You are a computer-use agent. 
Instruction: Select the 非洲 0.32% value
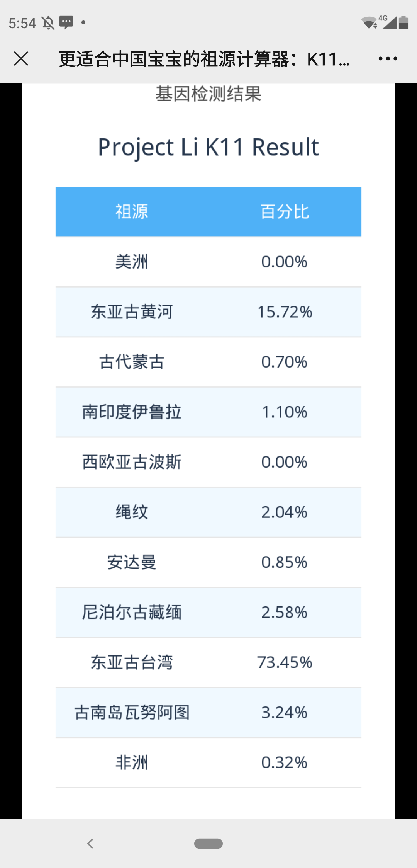point(285,762)
